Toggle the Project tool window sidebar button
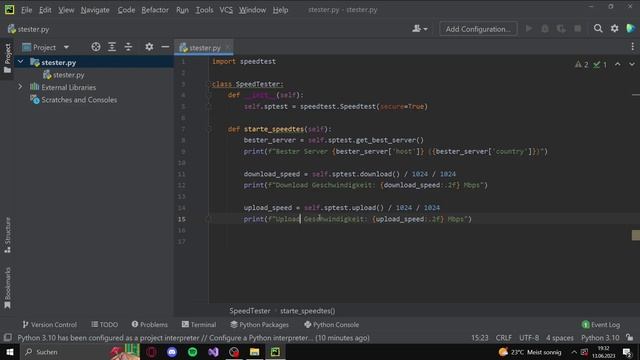The image size is (640, 360). click(7, 59)
